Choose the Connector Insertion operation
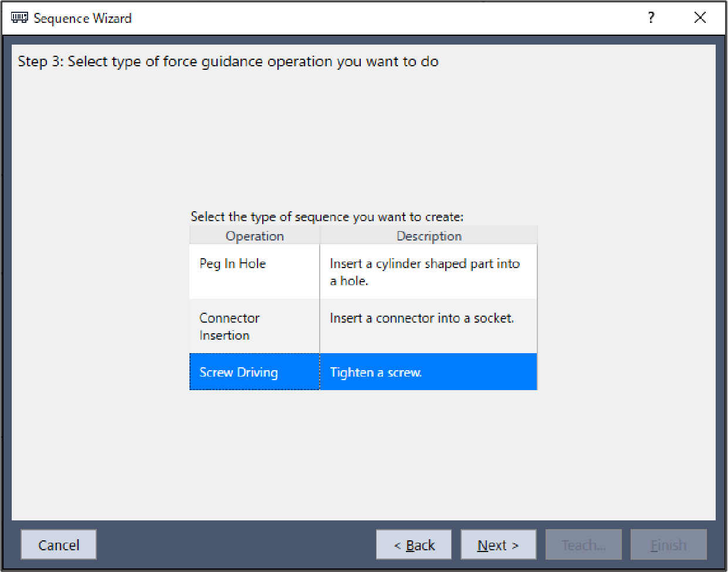 pyautogui.click(x=229, y=326)
